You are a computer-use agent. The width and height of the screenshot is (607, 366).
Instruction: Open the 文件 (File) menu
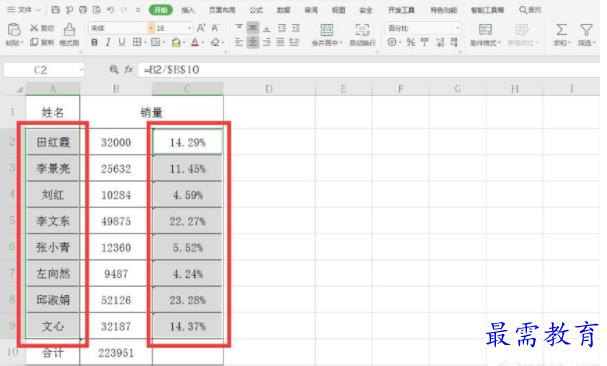[24, 10]
